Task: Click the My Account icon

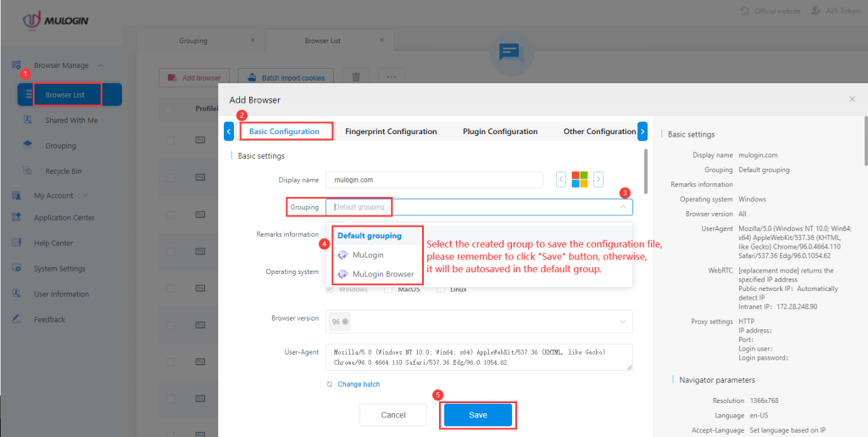Action: (17, 195)
